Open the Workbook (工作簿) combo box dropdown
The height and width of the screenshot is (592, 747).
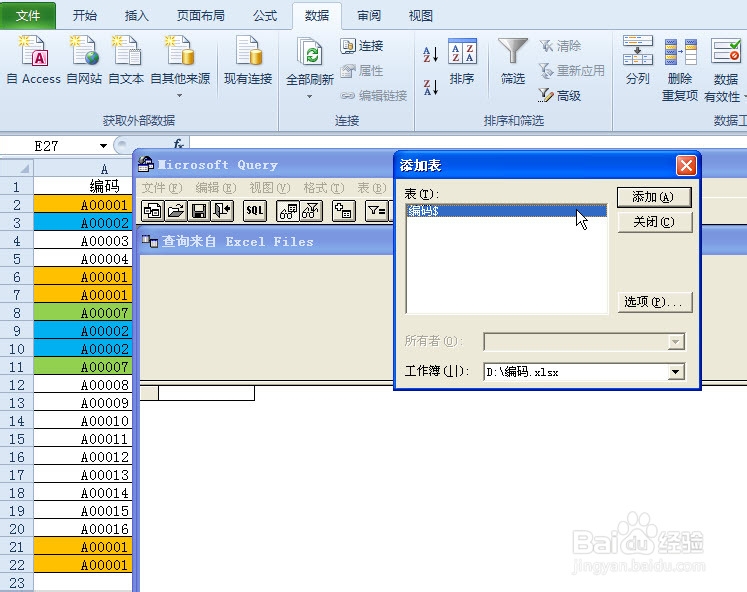click(x=676, y=372)
